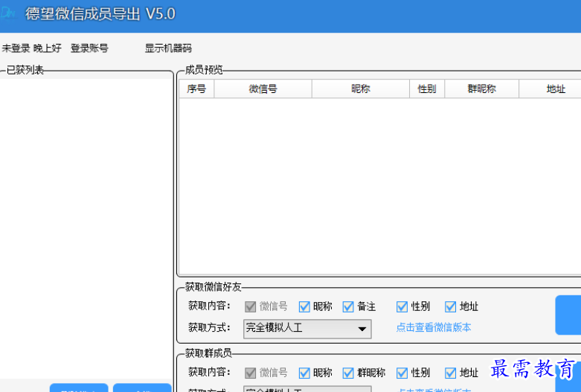Open the 完全模拟人工 dropdown in 获取微信好友
The height and width of the screenshot is (392, 581).
pos(307,329)
